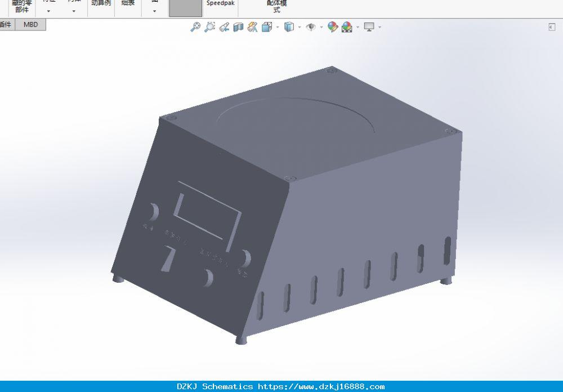The height and width of the screenshot is (392, 563).
Task: Click the Display Style cube icon
Action: (289, 27)
